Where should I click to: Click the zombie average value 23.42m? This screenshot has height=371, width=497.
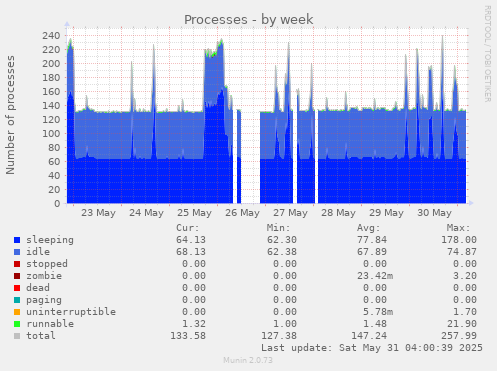tap(375, 276)
